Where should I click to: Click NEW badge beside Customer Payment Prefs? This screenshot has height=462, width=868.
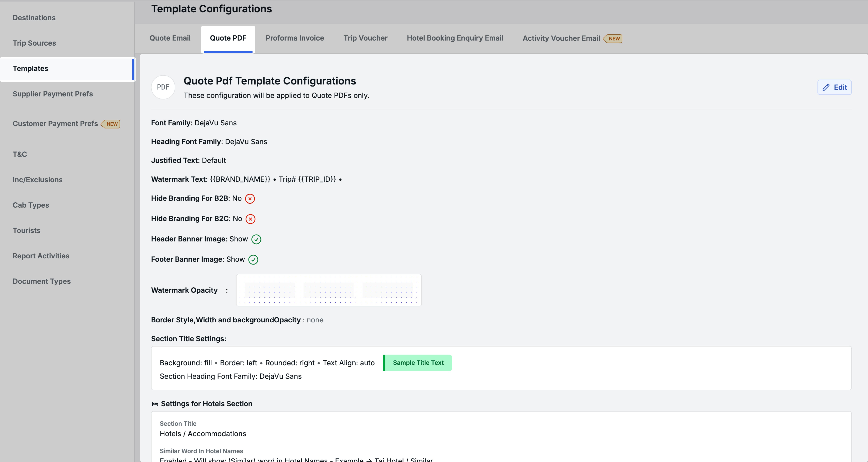point(111,124)
